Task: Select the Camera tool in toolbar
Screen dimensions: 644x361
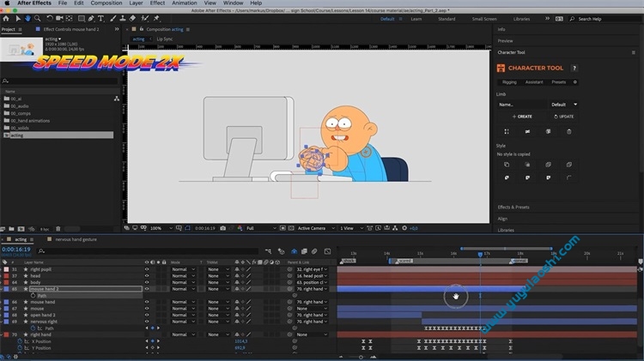Action: (x=59, y=19)
